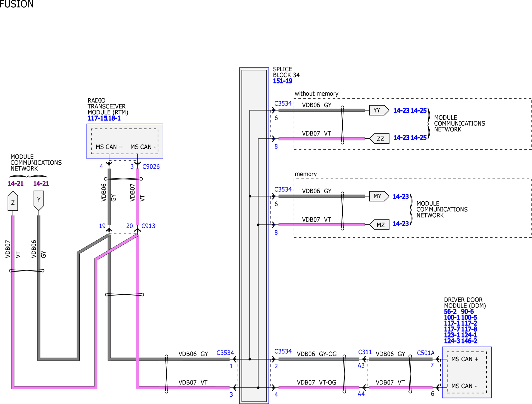The width and height of the screenshot is (532, 404).
Task: Open the 14-25 link beside the YY connector
Action: click(x=419, y=110)
